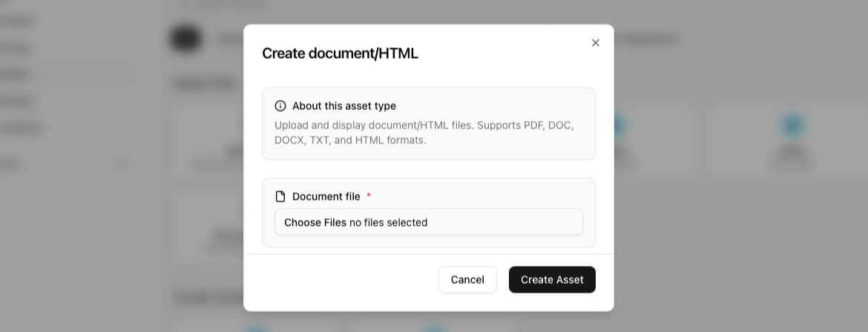This screenshot has width=868, height=332.
Task: Click the "About this asset type" heading
Action: (343, 106)
